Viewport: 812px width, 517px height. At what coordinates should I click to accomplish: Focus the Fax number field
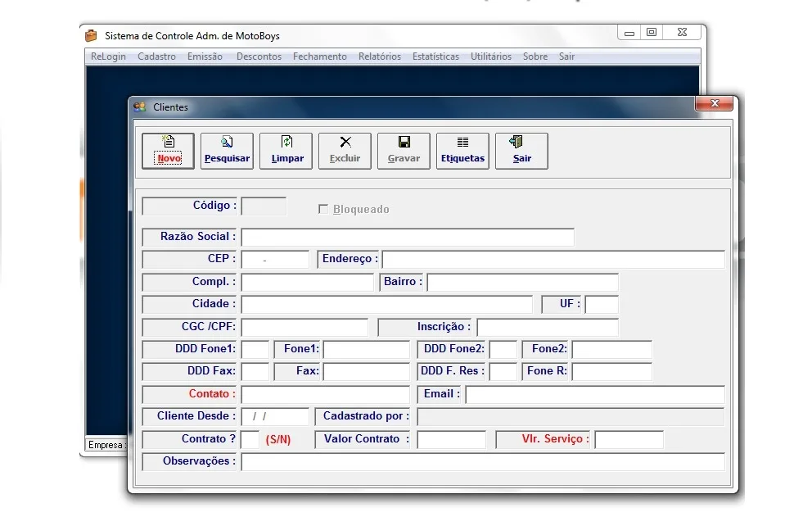pyautogui.click(x=366, y=372)
